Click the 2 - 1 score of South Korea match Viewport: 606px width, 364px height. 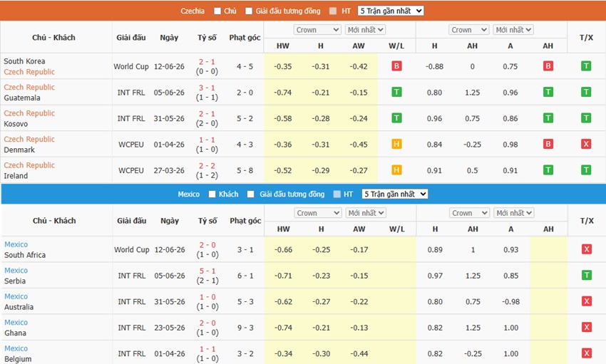pos(207,62)
